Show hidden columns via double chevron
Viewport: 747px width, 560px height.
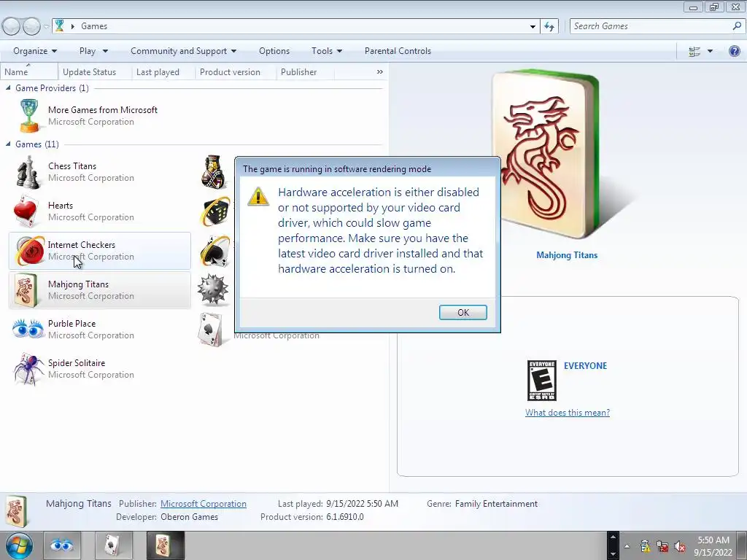(x=379, y=72)
